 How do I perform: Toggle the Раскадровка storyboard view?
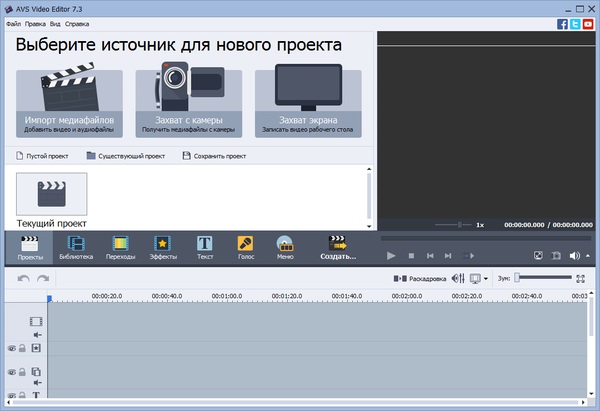(420, 278)
